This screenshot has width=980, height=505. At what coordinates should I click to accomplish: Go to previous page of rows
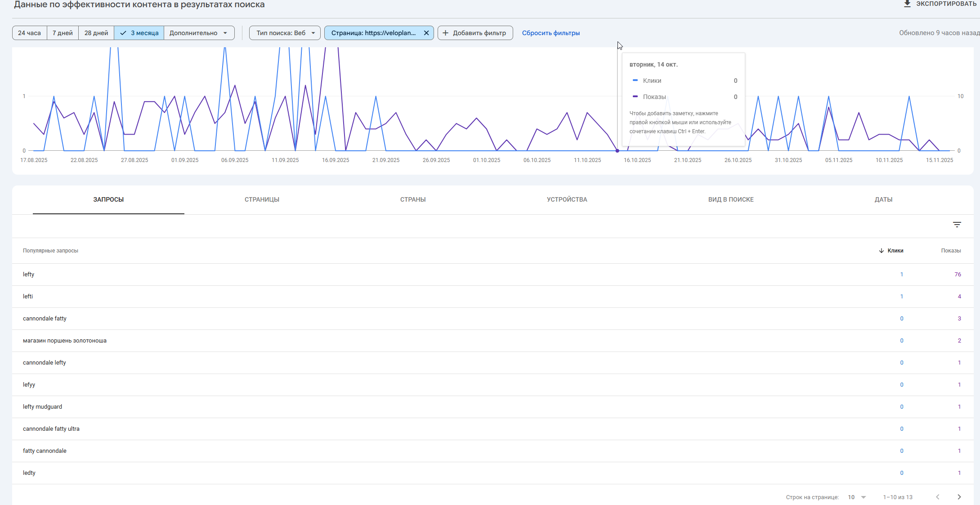(937, 497)
